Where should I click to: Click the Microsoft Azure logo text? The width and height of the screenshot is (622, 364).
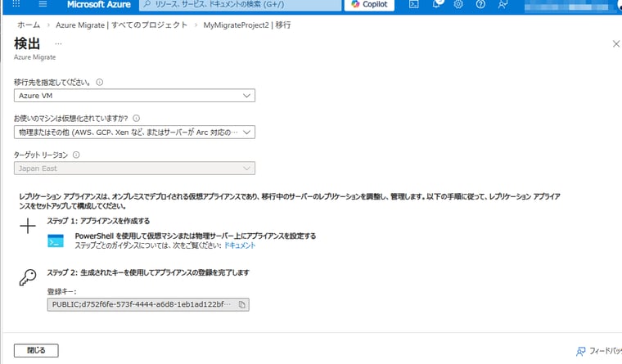pos(98,4)
